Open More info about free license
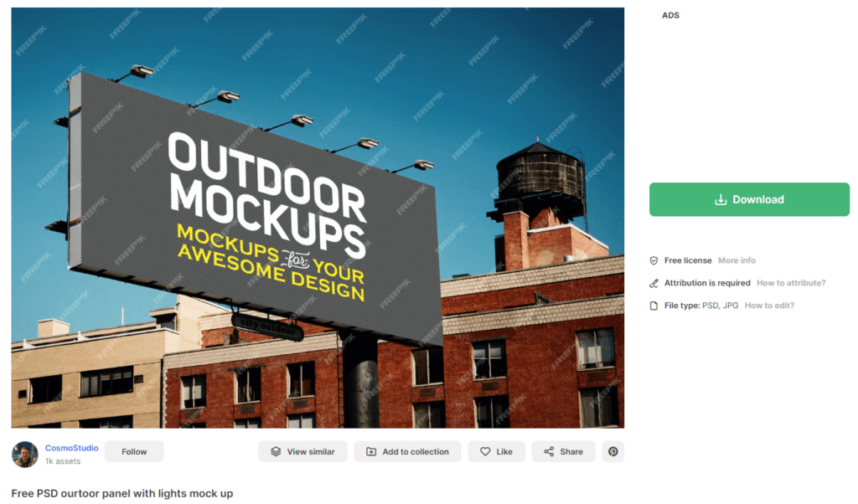This screenshot has width=858, height=504. coord(737,260)
